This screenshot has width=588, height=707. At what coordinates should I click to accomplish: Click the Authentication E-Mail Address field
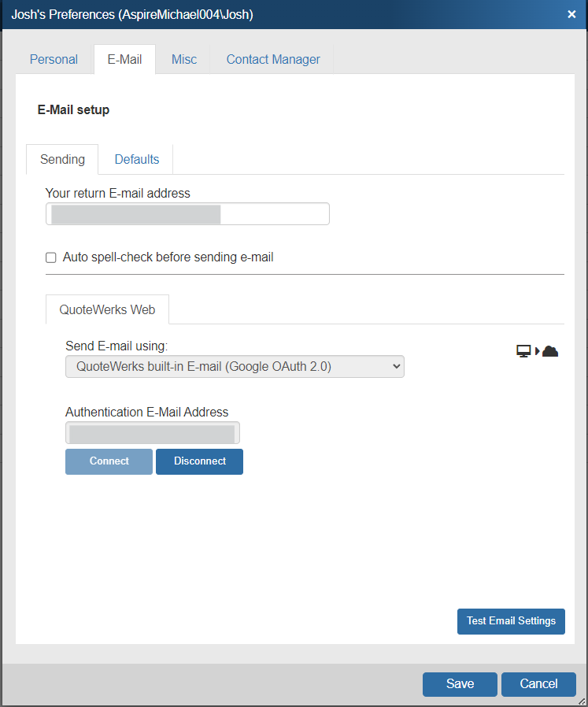point(153,433)
